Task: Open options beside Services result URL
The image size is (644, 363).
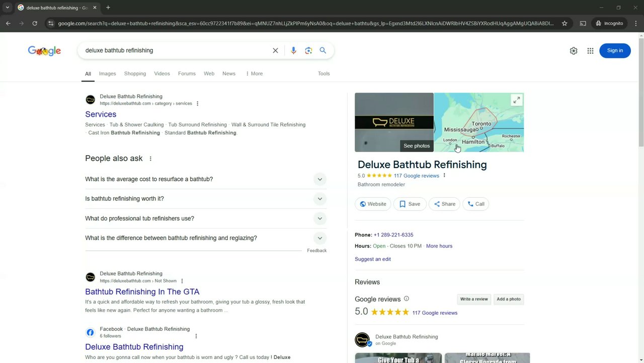Action: click(x=197, y=104)
